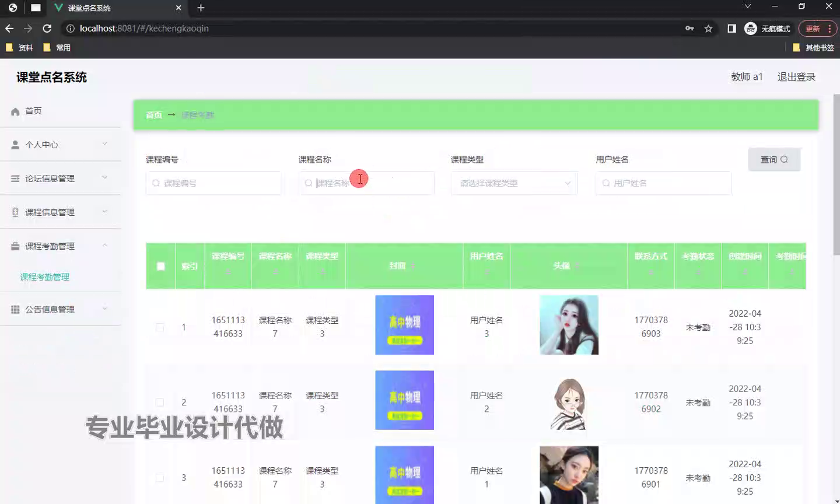
Task: Click the grid icon beside 公告信息管理
Action: tap(15, 310)
